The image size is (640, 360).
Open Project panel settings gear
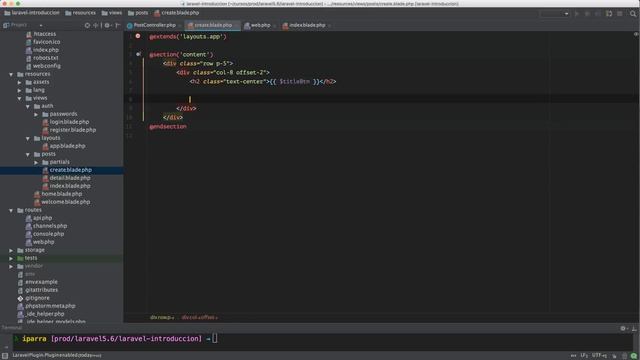coord(107,25)
